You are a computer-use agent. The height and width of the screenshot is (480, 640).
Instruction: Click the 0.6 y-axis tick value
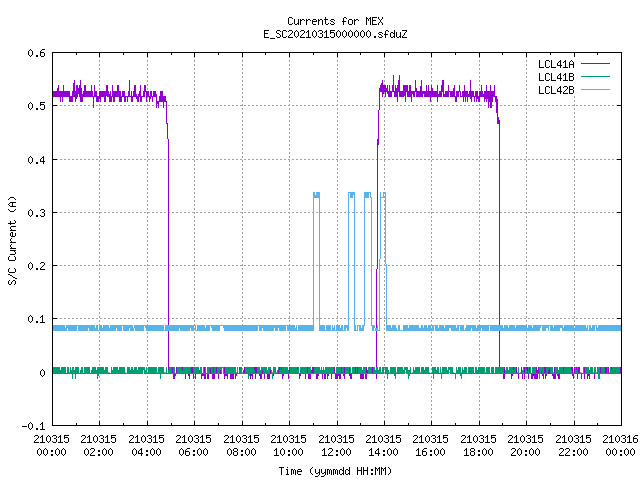[36, 53]
